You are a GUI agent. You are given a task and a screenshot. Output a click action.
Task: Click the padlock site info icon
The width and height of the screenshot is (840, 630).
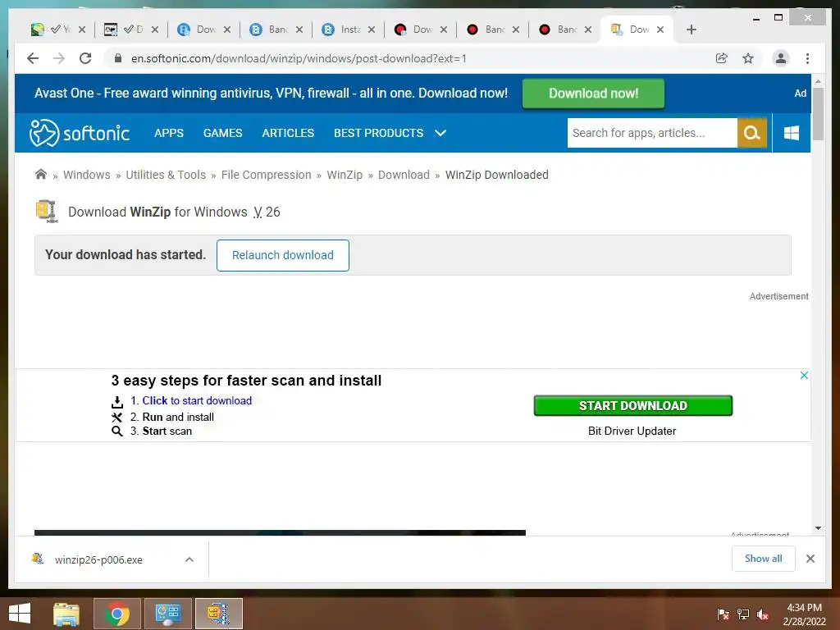[x=118, y=58]
